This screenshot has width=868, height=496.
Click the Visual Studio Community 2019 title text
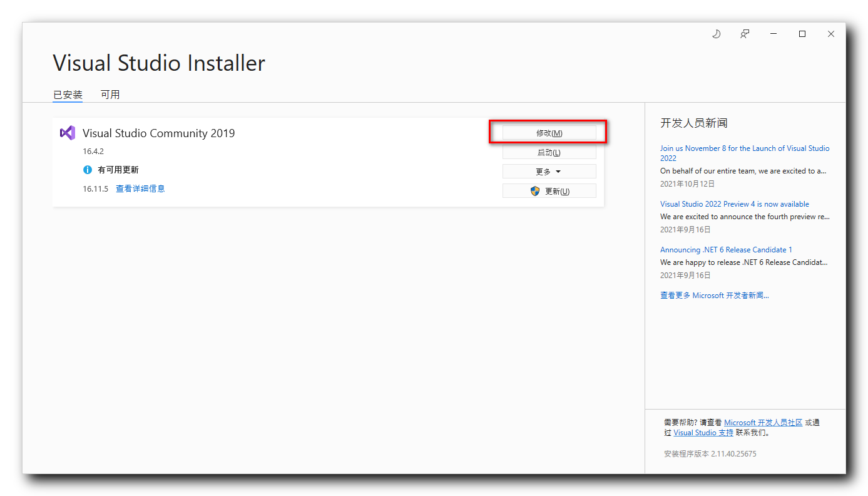point(159,133)
